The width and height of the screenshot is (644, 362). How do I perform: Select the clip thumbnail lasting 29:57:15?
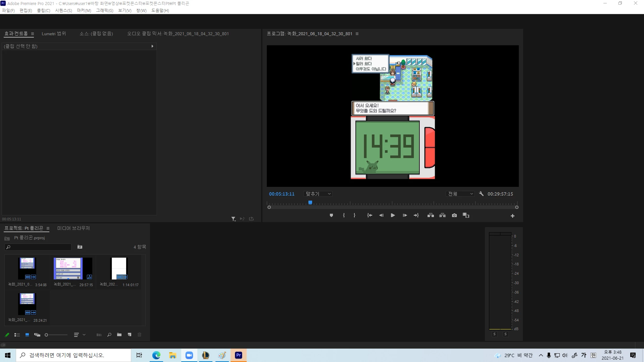(x=73, y=268)
